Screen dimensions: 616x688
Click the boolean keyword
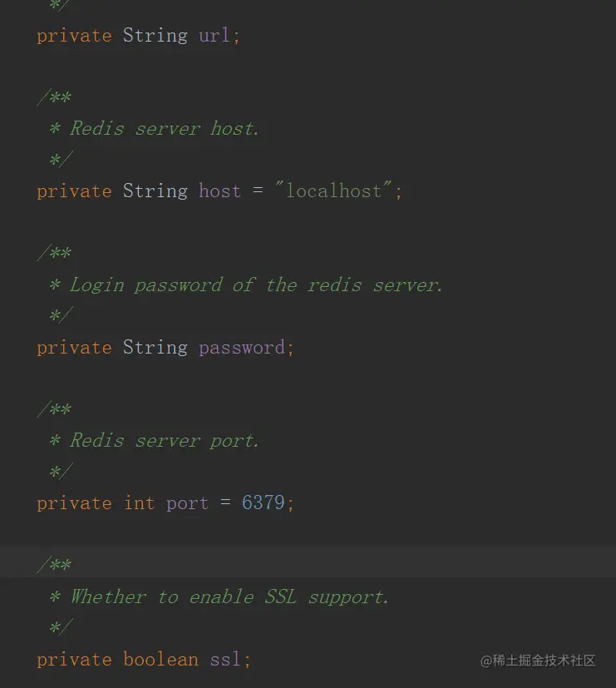pyautogui.click(x=160, y=660)
